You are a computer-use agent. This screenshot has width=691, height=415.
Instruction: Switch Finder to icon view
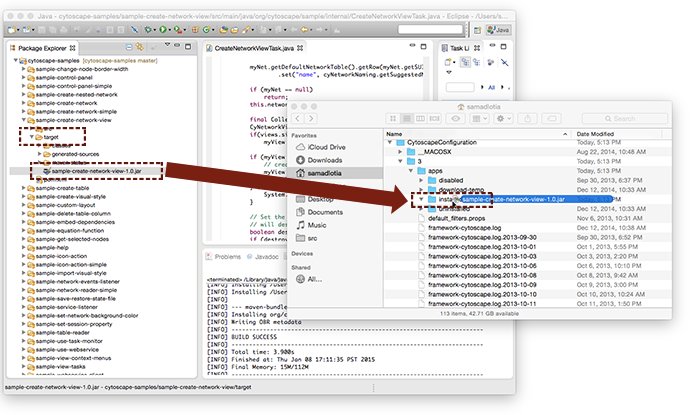(393, 119)
